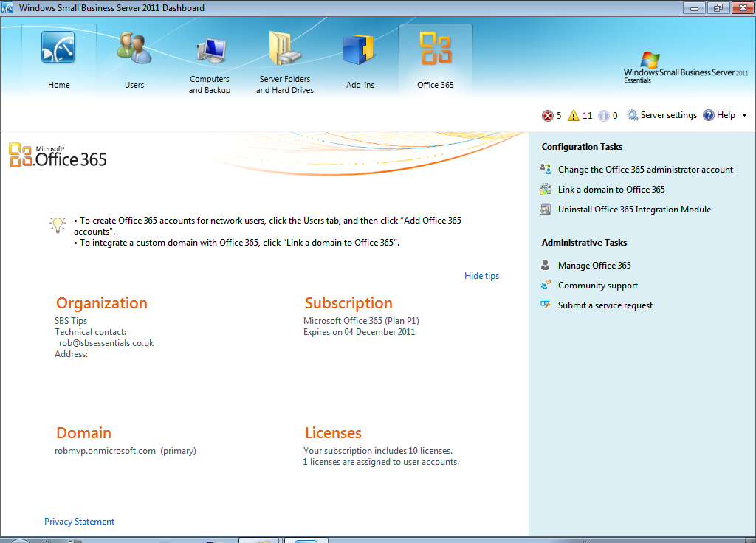Open the Add-ins tab
756x543 pixels.
360,59
